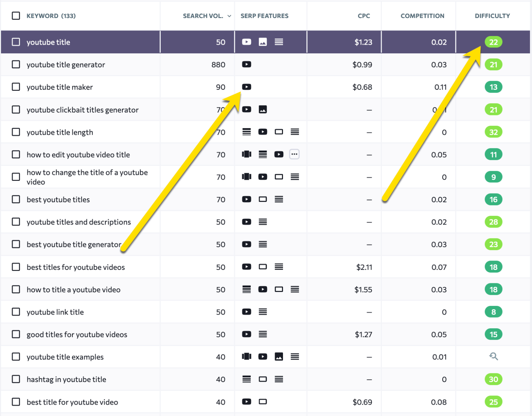Sort table by Difficulty column header
This screenshot has height=416, width=532.
click(492, 16)
